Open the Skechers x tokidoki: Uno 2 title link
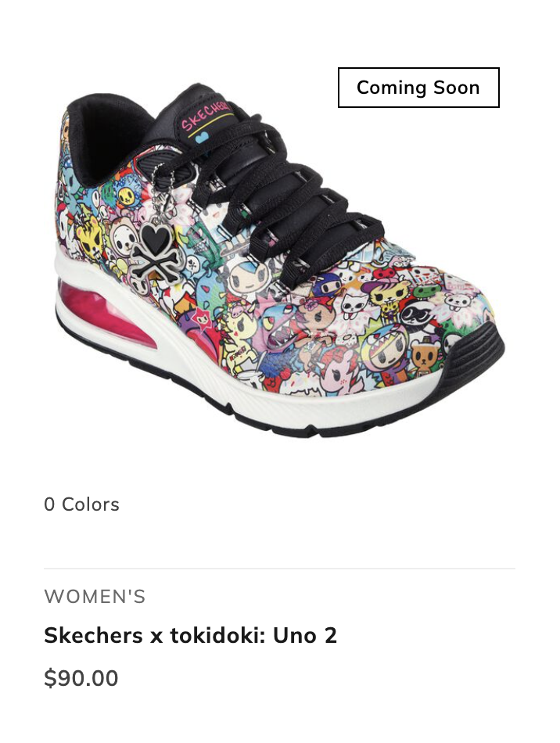Viewport: 560px width, 743px height. pyautogui.click(x=191, y=635)
